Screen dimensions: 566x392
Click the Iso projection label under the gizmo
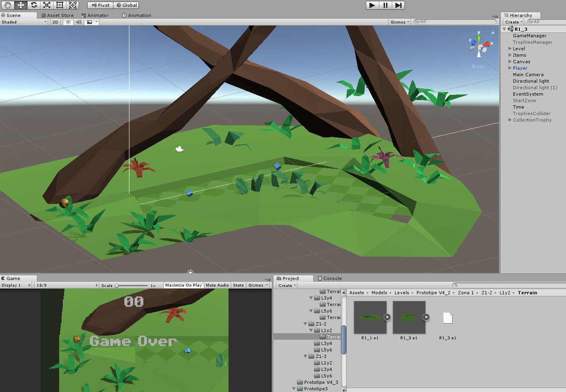(479, 67)
